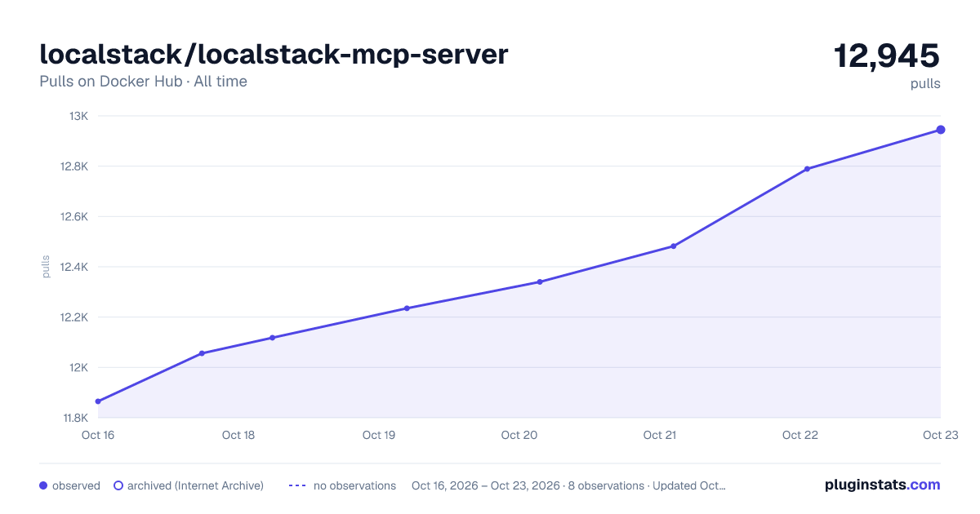This screenshot has height=514, width=980.
Task: Click the 'pulls' unit label under 12,945
Action: pos(926,83)
